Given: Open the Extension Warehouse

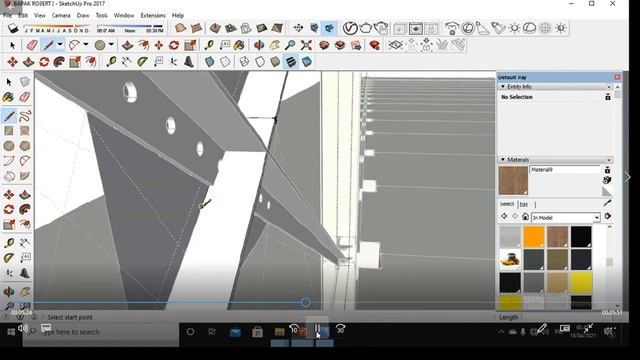Looking at the screenshot, I should (374, 45).
